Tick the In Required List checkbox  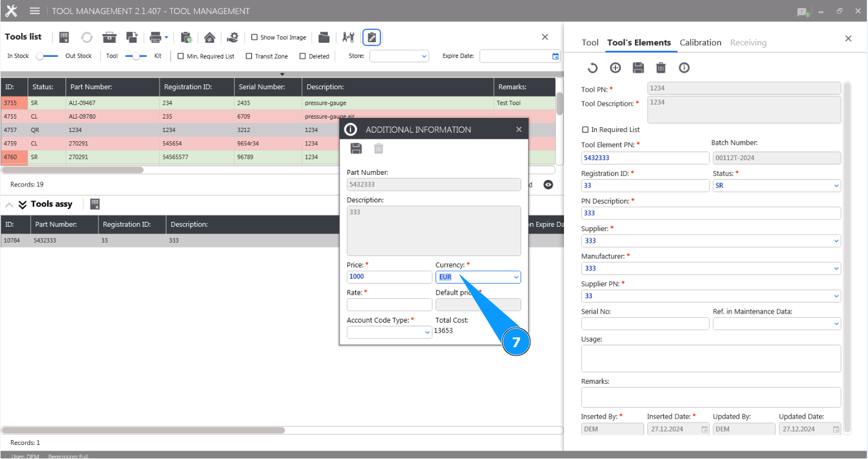point(585,130)
